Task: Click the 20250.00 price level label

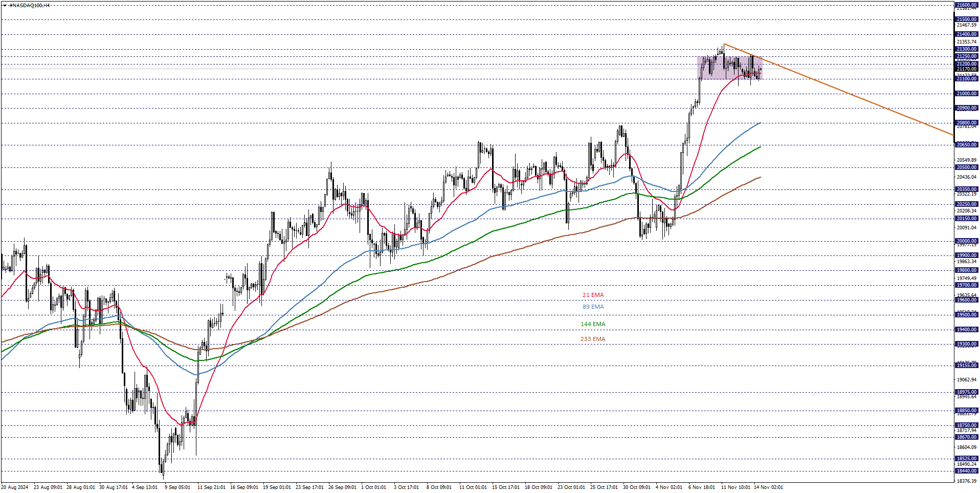Action: point(966,204)
